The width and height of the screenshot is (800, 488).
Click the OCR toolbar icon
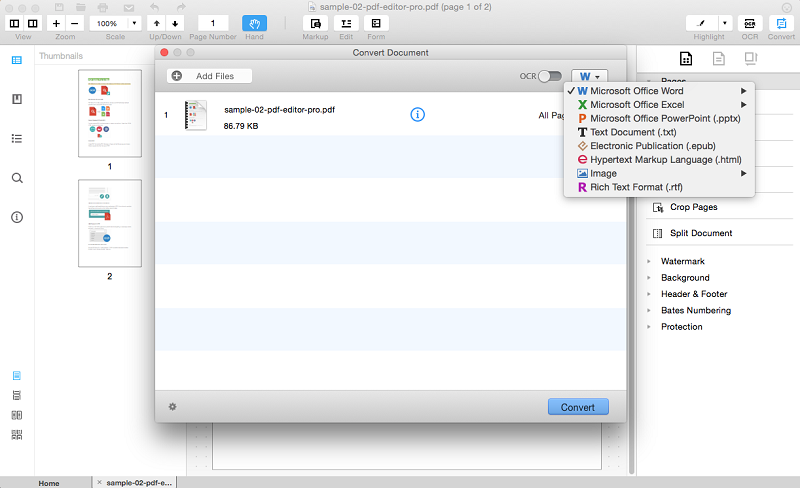click(x=749, y=23)
